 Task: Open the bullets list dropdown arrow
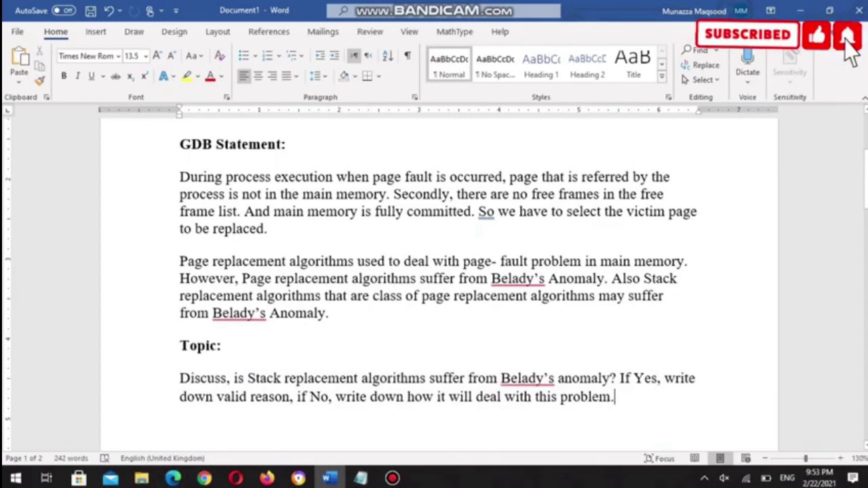coord(255,56)
